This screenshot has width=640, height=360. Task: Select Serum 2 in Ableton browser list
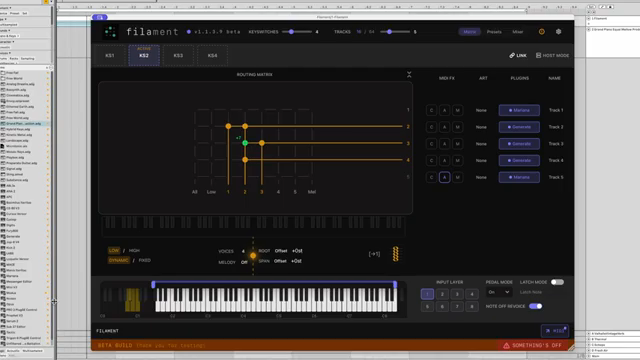[11, 321]
